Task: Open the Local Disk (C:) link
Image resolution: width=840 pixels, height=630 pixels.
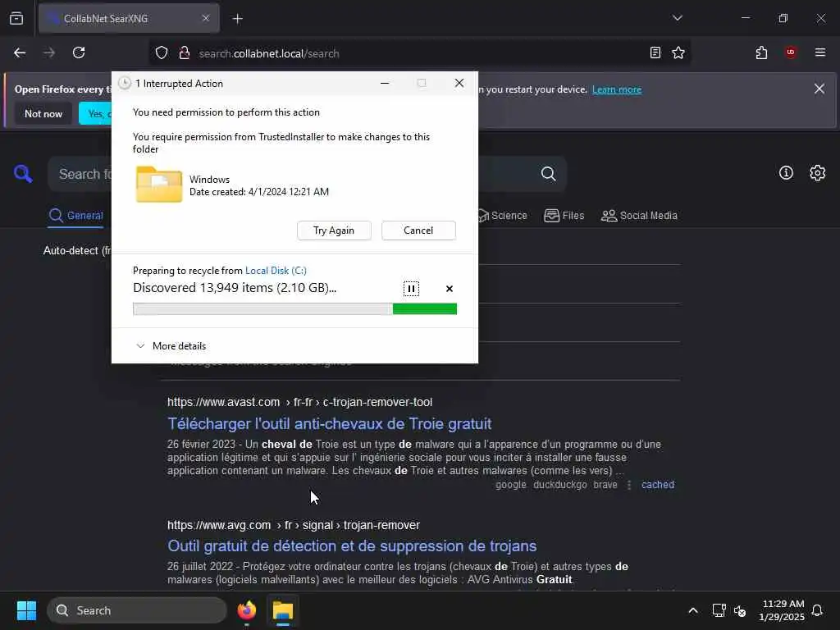Action: pos(276,271)
